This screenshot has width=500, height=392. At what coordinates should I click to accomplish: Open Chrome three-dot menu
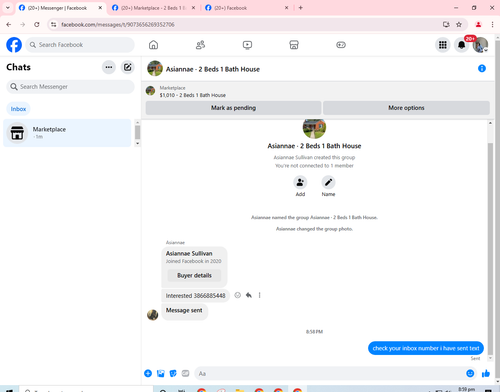pyautogui.click(x=492, y=24)
